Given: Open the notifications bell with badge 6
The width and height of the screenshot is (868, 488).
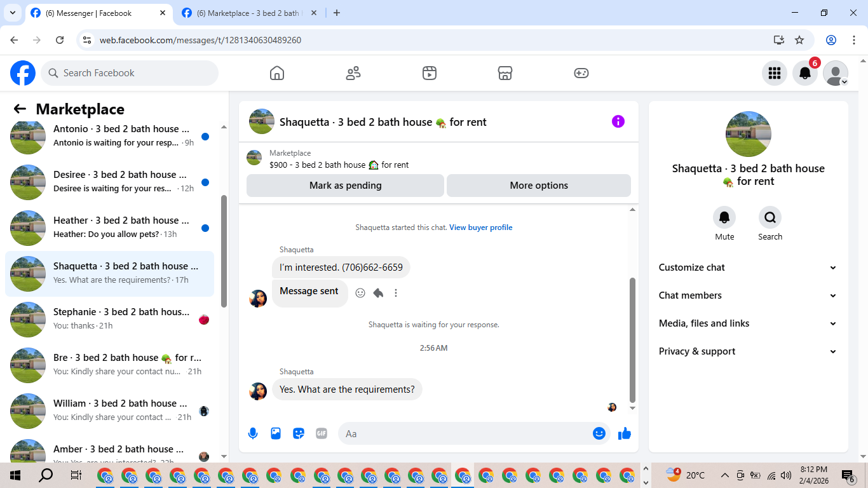Looking at the screenshot, I should point(805,73).
